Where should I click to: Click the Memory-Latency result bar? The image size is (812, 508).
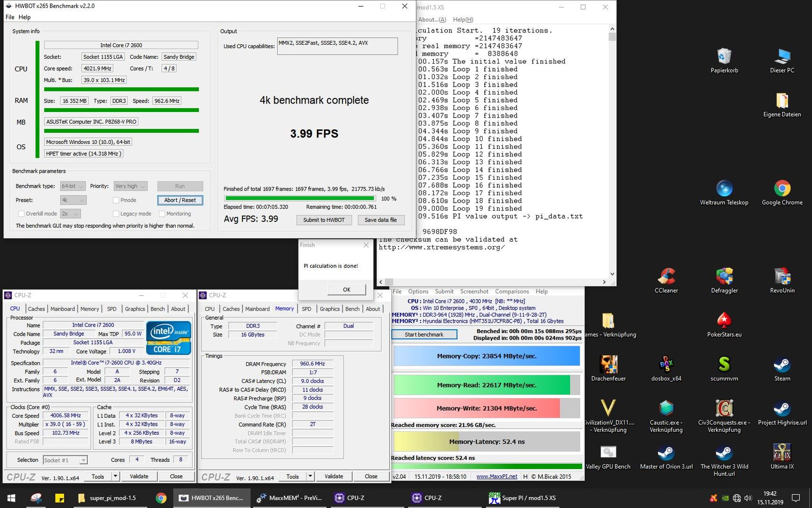(486, 442)
